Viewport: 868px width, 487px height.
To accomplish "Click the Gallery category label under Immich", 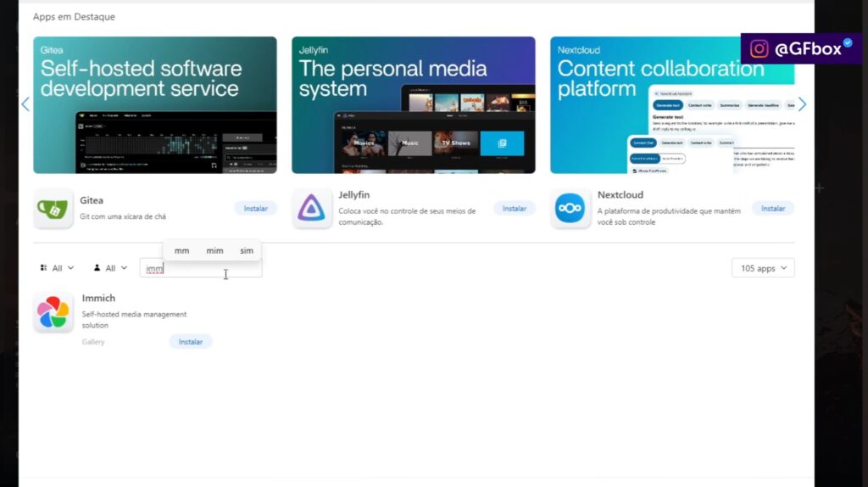I will click(93, 342).
